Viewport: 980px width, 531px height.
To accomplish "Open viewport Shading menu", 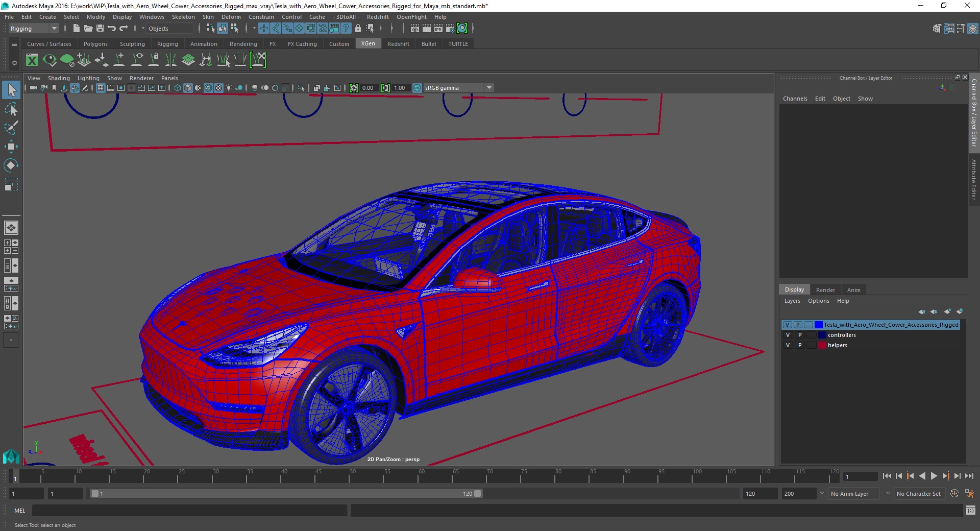I will point(59,78).
